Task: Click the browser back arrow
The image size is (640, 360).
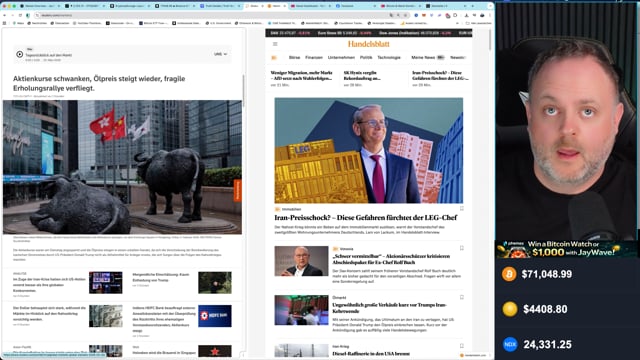Action: coord(4,15)
